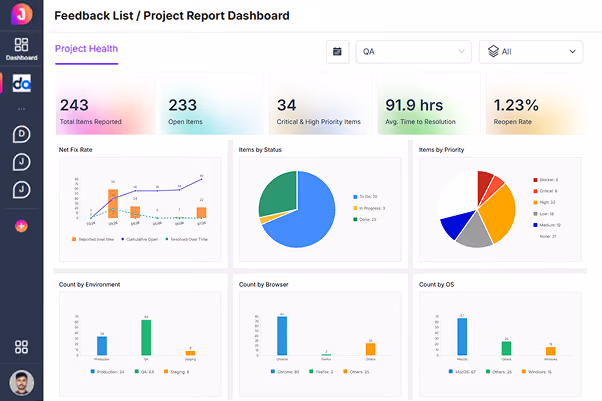Toggle Low: 18 priority legend
Screen dimensions: 602x401
[x=543, y=214]
